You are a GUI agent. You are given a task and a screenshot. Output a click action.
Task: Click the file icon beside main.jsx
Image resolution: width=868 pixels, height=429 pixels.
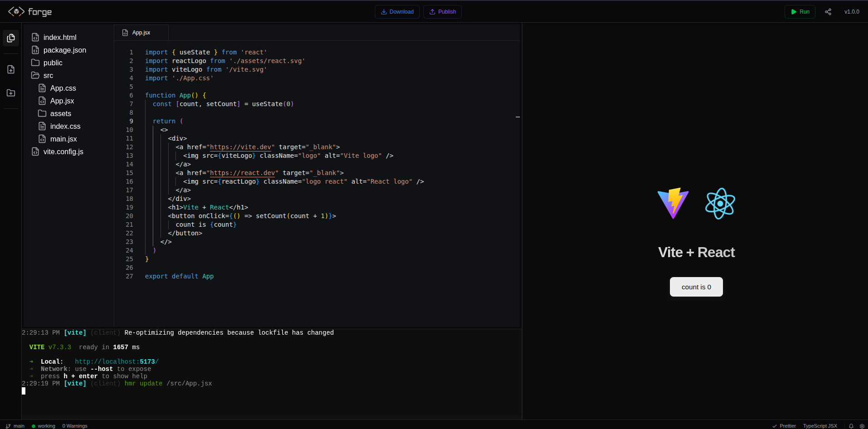pyautogui.click(x=42, y=139)
